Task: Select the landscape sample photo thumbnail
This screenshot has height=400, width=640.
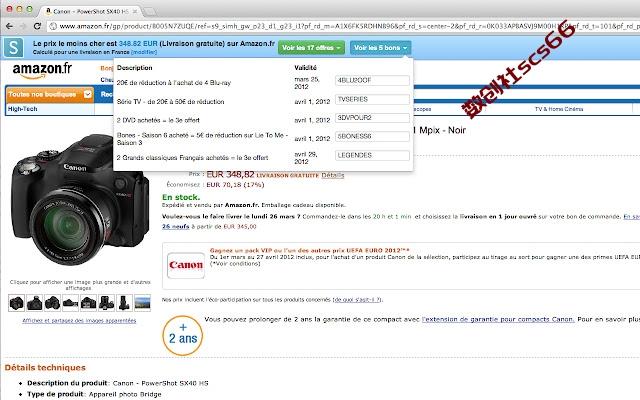Action: 142,303
